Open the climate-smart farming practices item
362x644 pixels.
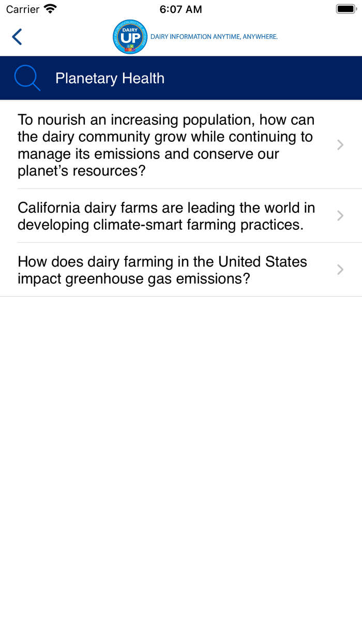tap(166, 215)
